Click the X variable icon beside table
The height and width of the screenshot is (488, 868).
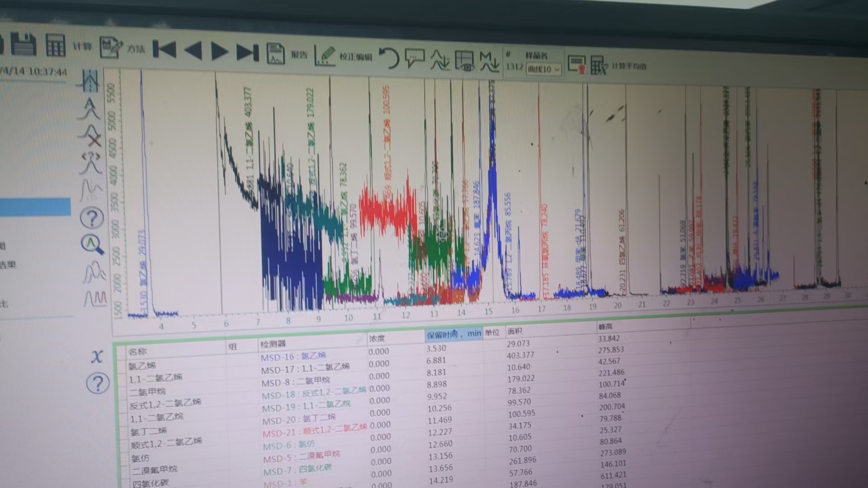pyautogui.click(x=97, y=357)
